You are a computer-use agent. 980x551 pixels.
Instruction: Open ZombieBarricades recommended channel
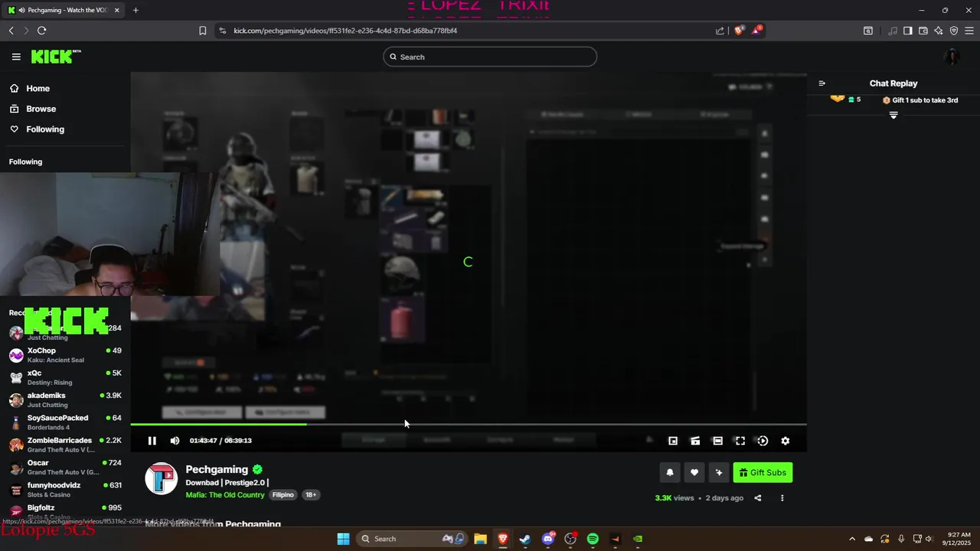coord(65,445)
